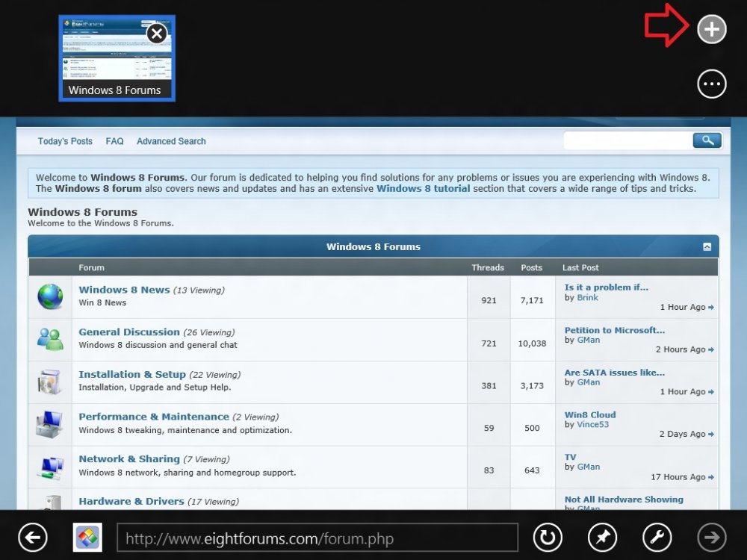Click the Last Post column header
The height and width of the screenshot is (560, 747).
[x=580, y=267]
